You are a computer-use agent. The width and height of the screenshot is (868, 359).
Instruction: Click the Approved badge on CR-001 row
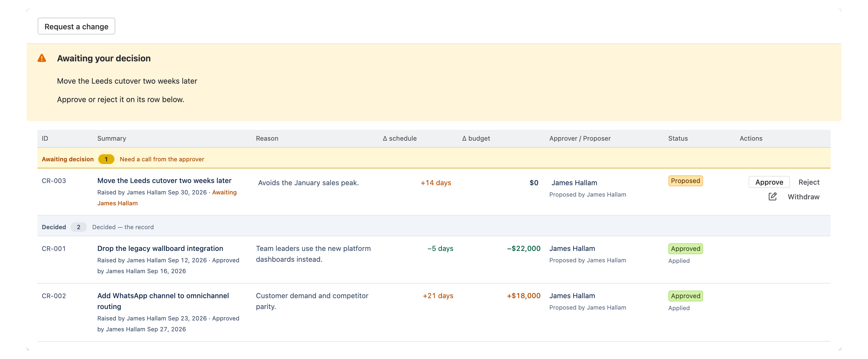685,249
